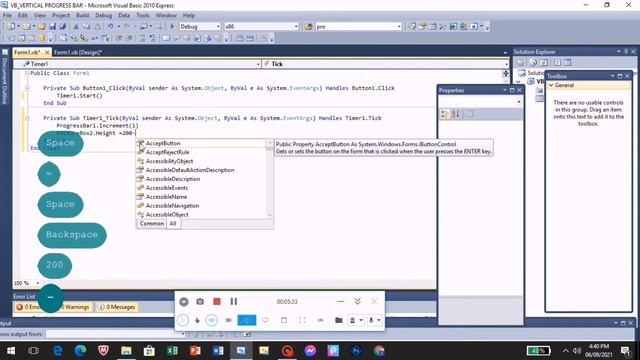
Task: Collapse the General group in Toolbox
Action: pos(551,85)
